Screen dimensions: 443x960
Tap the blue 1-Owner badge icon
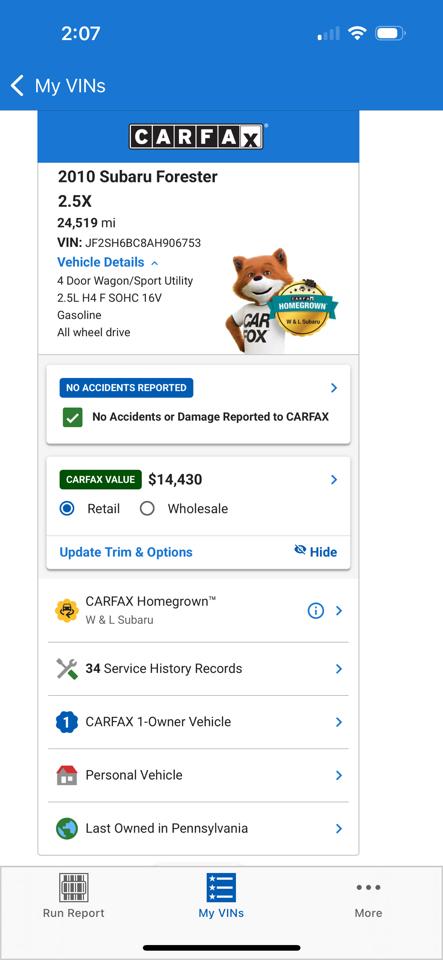coord(67,722)
